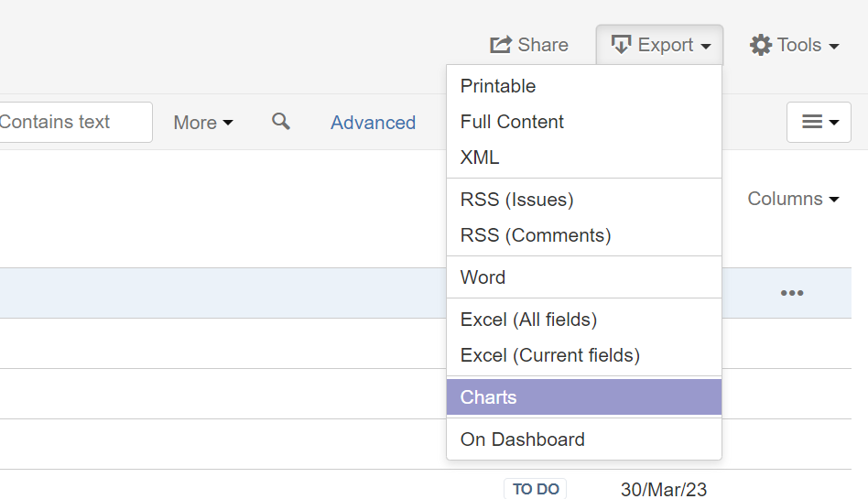
Task: Open the three-dots row actions menu
Action: coord(792,293)
